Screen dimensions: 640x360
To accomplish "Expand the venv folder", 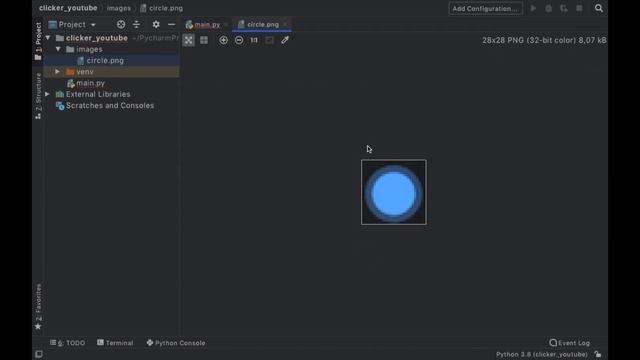I will tap(58, 72).
